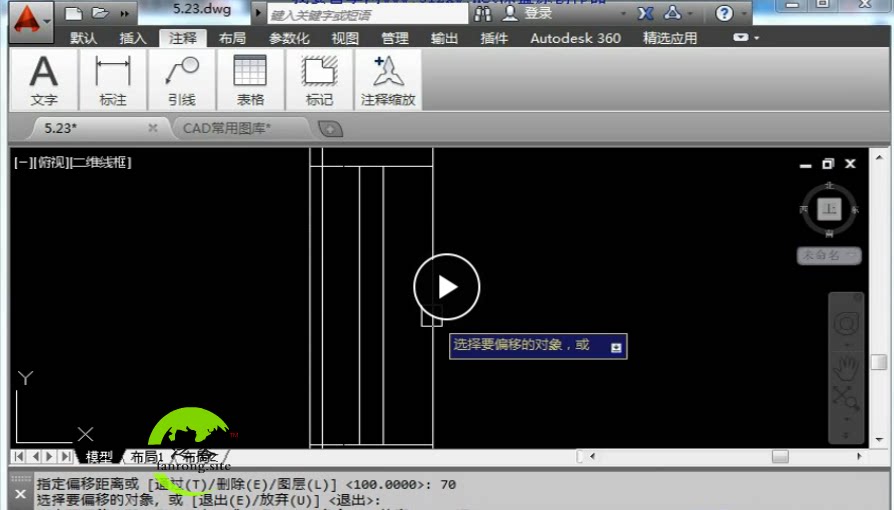
Task: Switch to the 布局1 layout tab
Action: [147, 456]
